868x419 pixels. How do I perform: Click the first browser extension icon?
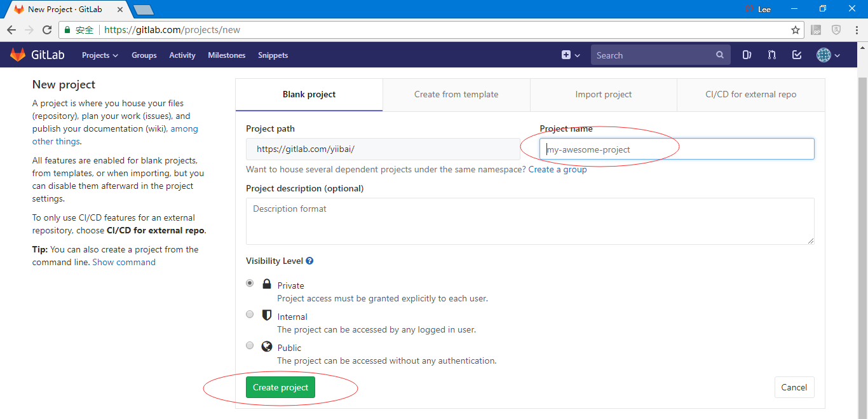[817, 30]
